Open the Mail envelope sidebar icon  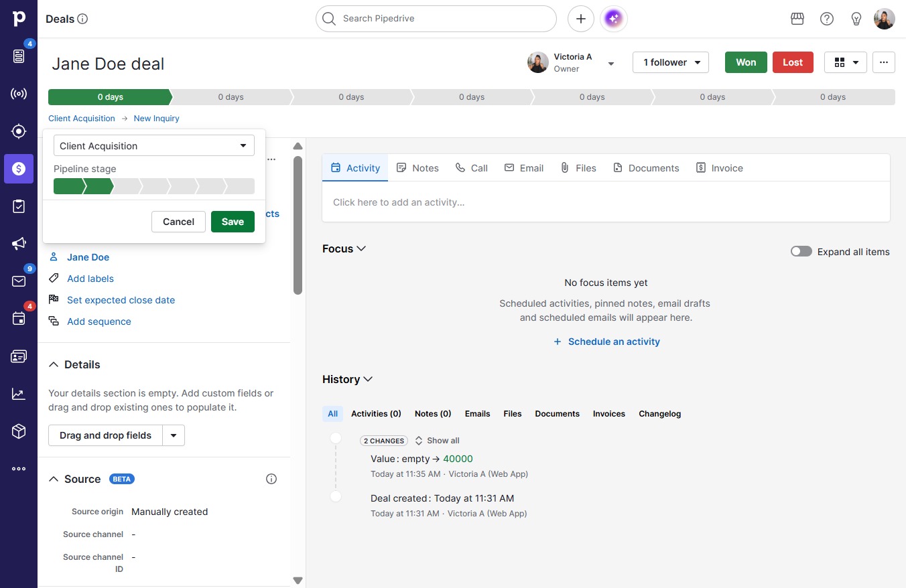[19, 281]
